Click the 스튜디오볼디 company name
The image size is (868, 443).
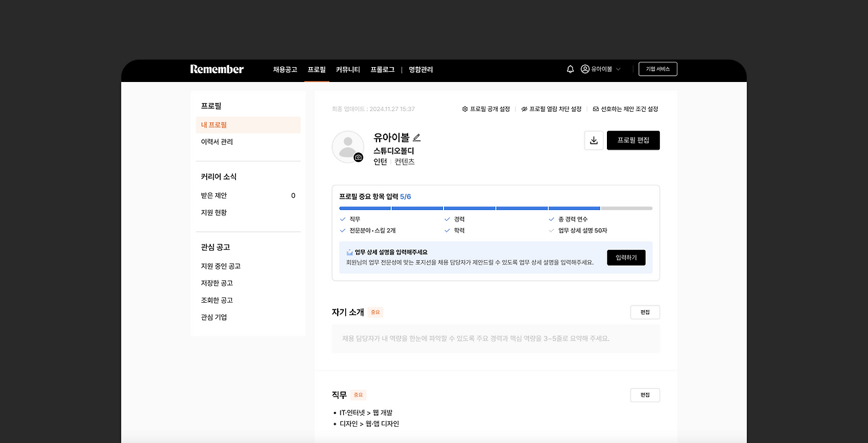coord(394,151)
